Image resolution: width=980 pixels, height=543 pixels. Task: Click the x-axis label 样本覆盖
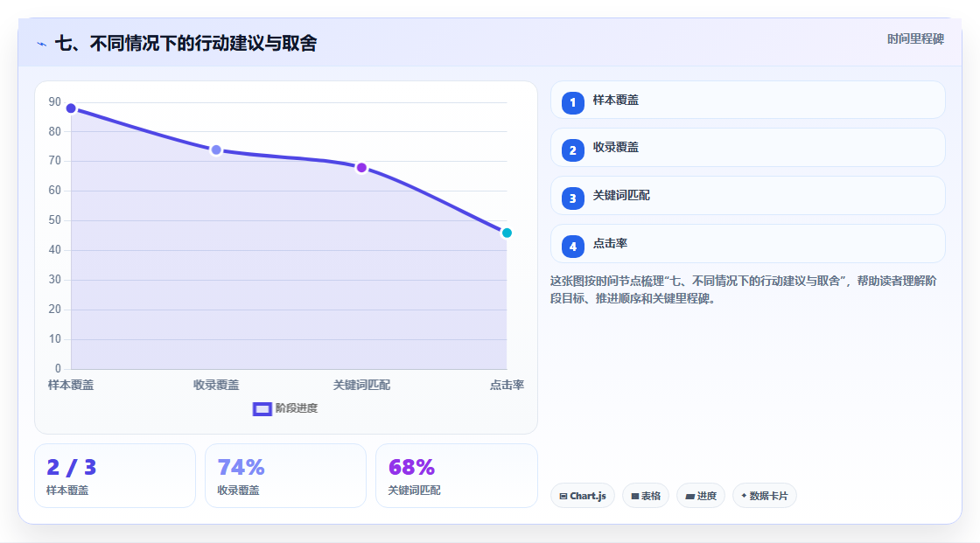click(71, 385)
